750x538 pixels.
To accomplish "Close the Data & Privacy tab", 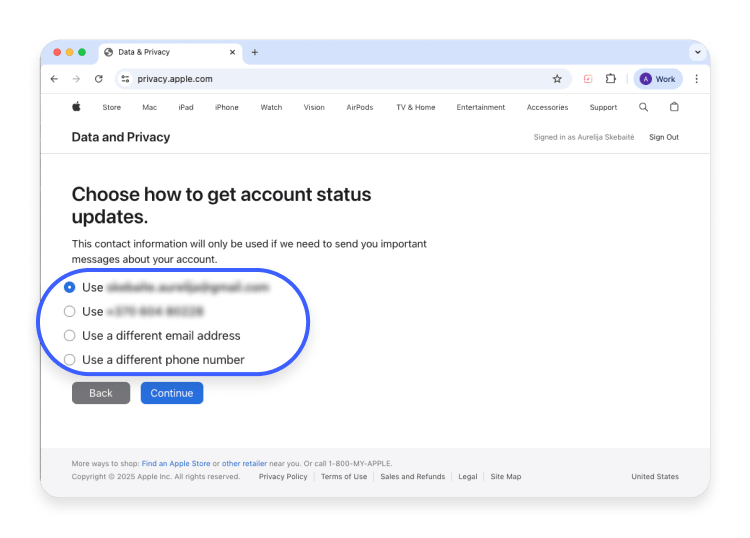I will [x=232, y=52].
